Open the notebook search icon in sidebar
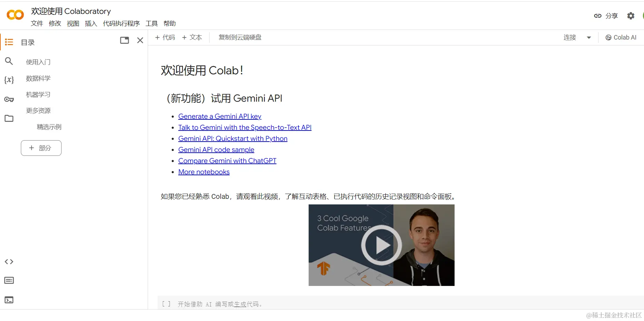Screen dimensions: 644x321 (9, 61)
